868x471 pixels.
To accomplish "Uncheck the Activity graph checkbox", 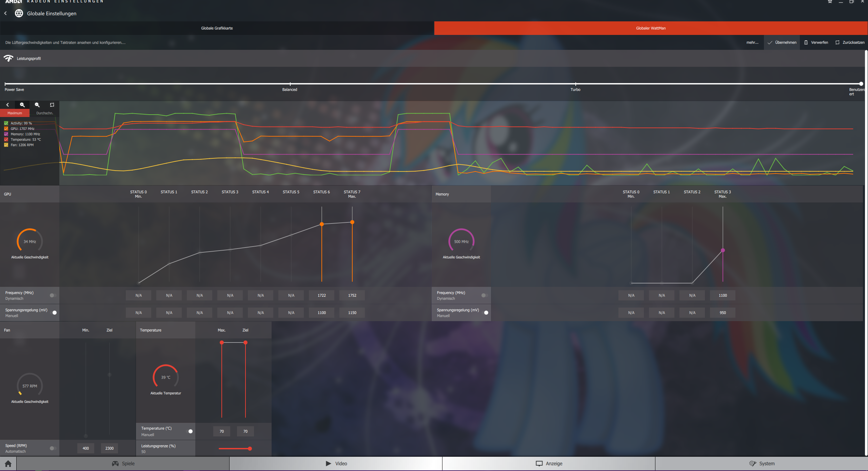I will click(6, 123).
